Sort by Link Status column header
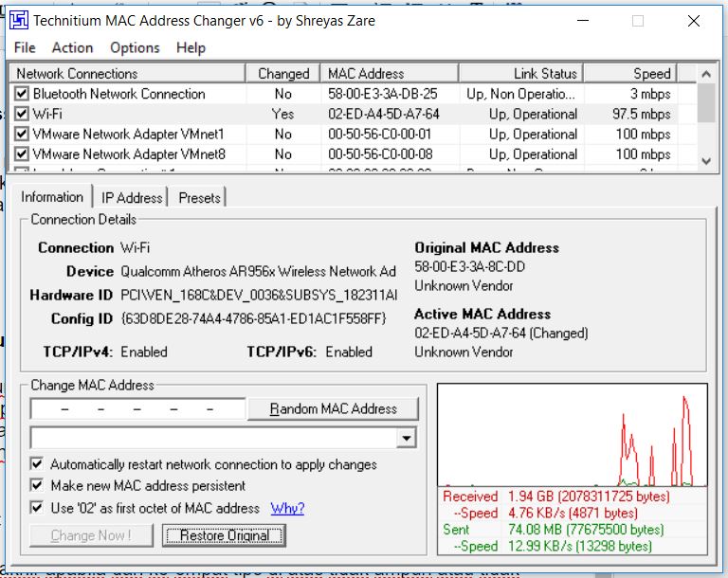 521,73
